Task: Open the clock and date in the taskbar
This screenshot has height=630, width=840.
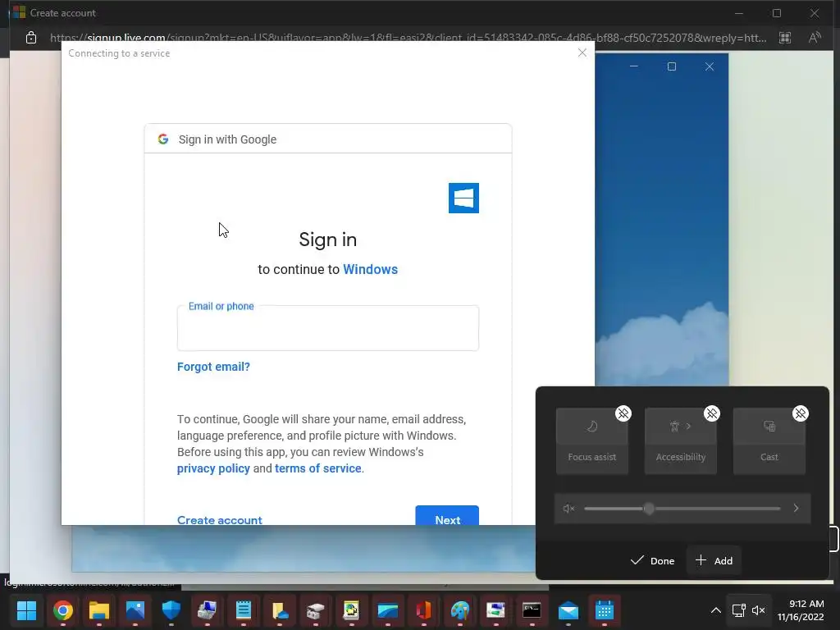Action: pyautogui.click(x=801, y=609)
